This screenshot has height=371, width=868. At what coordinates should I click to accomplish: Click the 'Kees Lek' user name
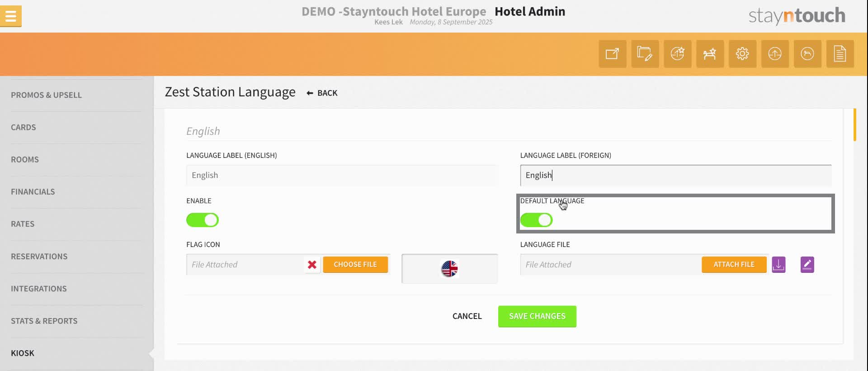click(x=388, y=22)
